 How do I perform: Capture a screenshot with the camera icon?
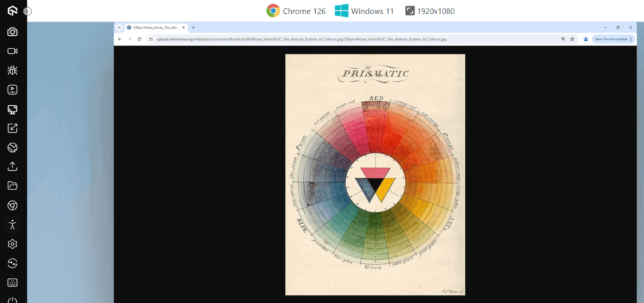tap(12, 32)
